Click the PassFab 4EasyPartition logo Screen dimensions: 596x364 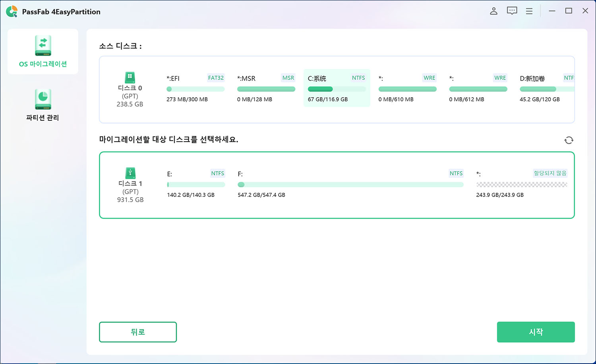[12, 12]
